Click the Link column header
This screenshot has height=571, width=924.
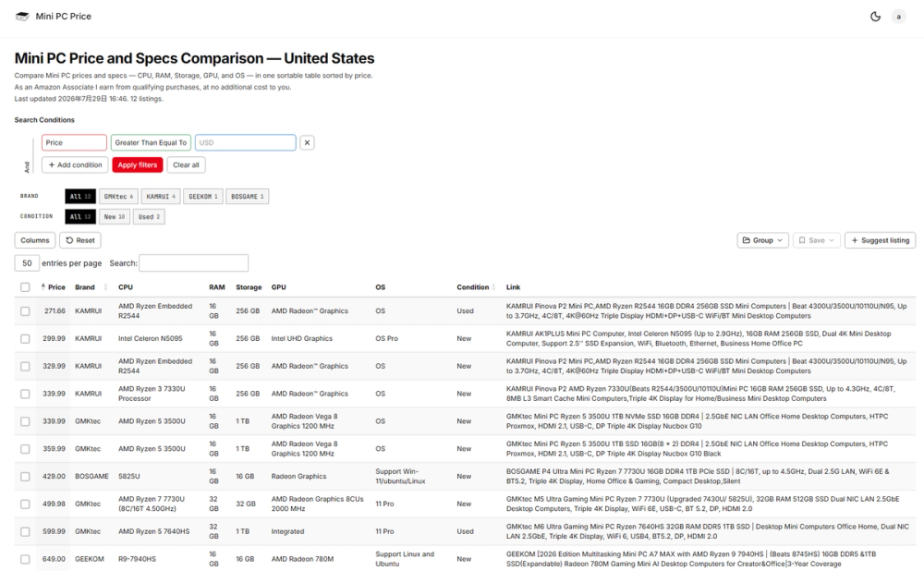coord(513,287)
